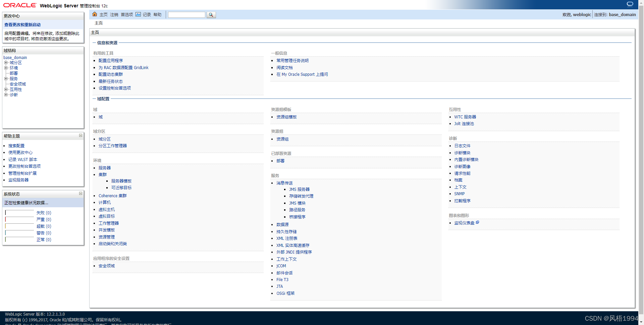This screenshot has height=325, width=644.
Task: Click 失败 (0) health status link
Action: [44, 213]
